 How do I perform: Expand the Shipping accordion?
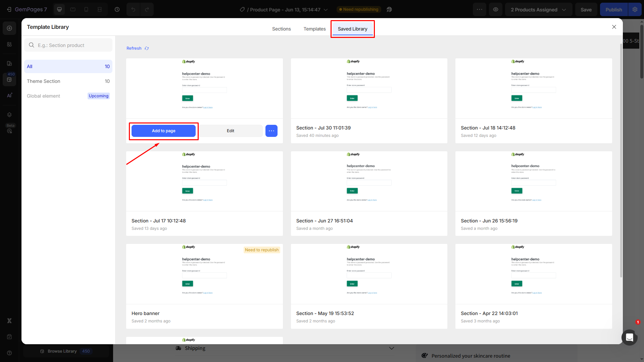click(x=391, y=348)
